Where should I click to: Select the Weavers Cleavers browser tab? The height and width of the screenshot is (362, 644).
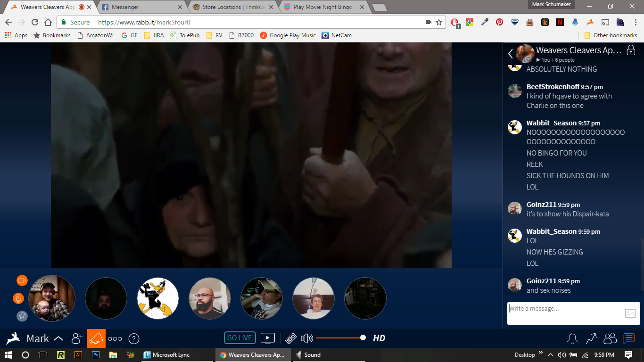[x=50, y=7]
